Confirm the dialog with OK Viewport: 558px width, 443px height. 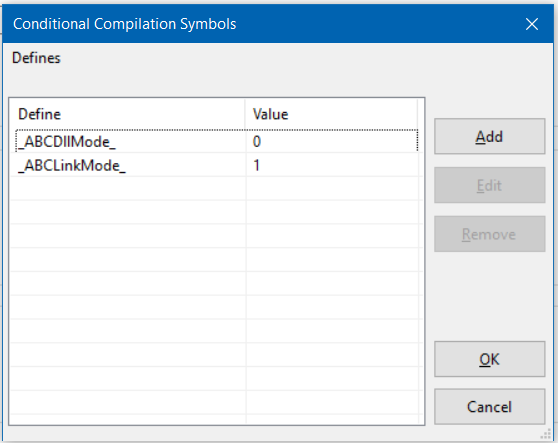tap(489, 359)
